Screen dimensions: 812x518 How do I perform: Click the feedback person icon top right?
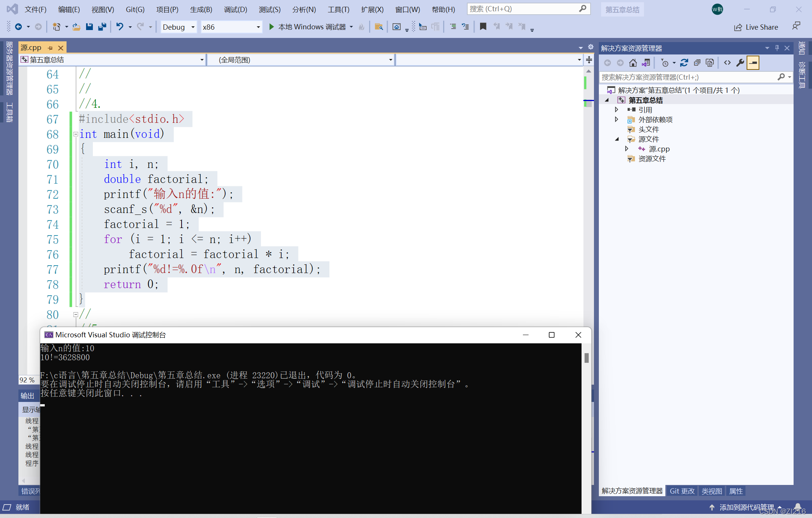point(796,26)
